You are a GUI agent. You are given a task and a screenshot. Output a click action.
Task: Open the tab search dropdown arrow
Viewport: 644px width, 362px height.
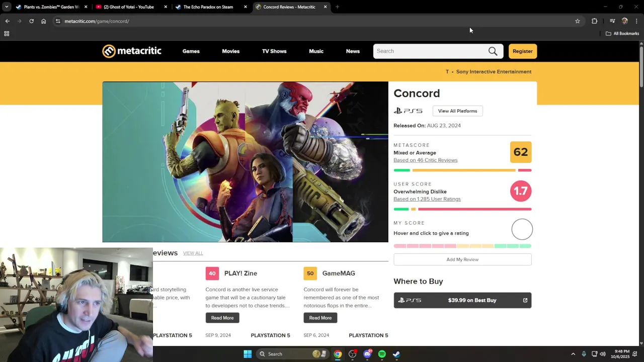6,7
